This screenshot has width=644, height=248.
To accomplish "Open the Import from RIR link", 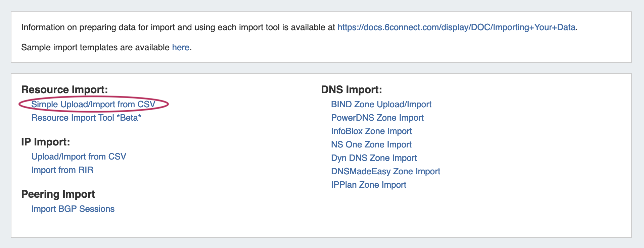I will [x=62, y=170].
